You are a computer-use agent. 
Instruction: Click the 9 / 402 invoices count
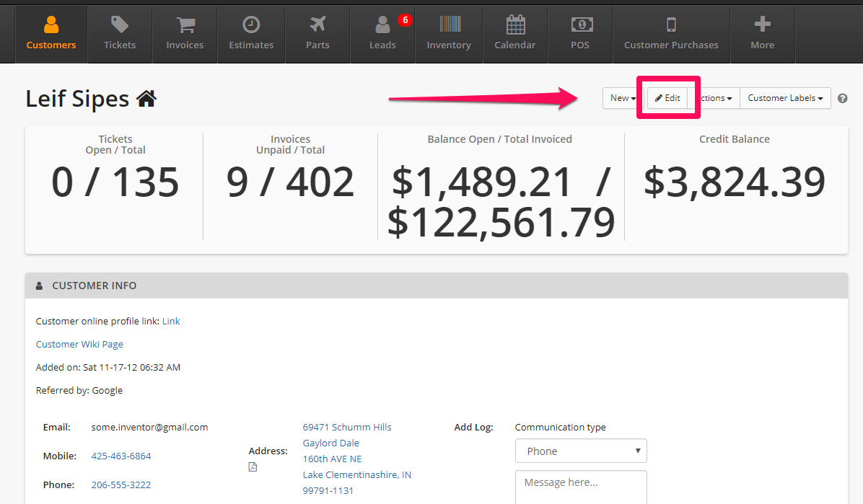click(290, 182)
